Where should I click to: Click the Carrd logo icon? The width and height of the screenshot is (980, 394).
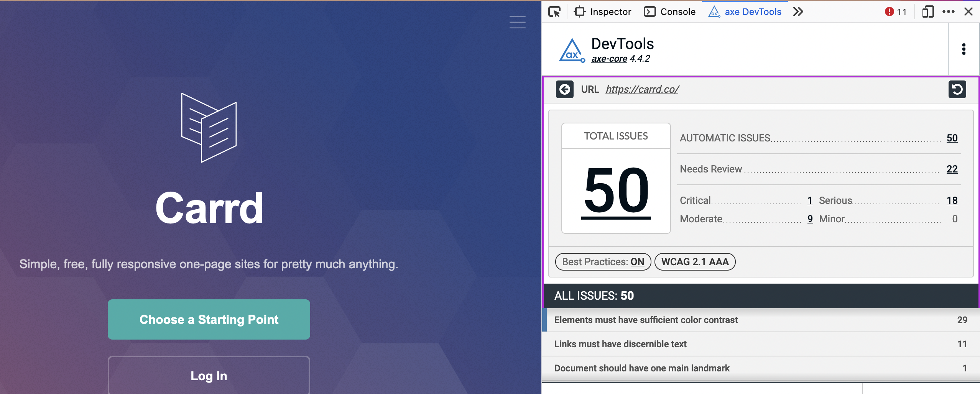point(209,128)
